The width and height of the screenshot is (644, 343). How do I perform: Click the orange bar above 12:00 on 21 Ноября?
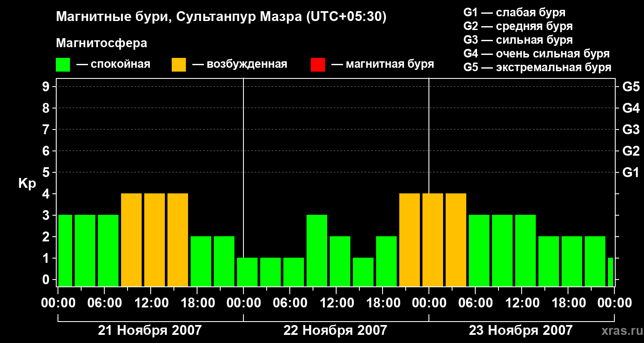155,240
